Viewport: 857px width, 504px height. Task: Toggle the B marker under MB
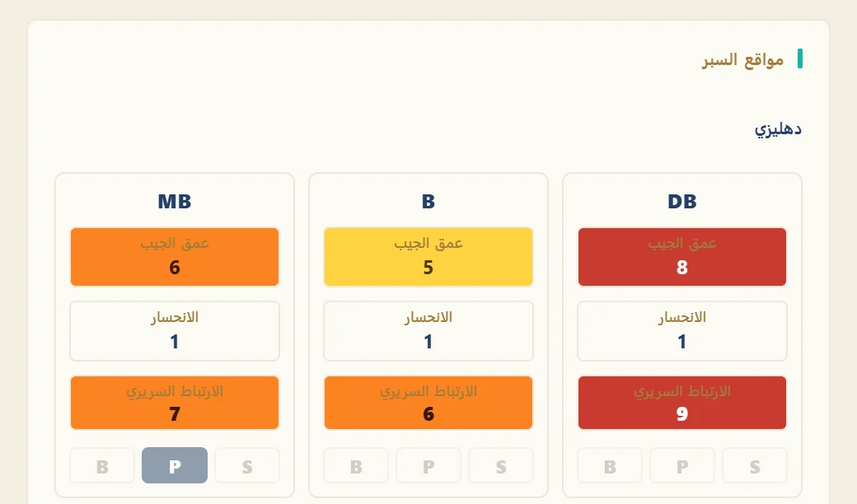102,465
